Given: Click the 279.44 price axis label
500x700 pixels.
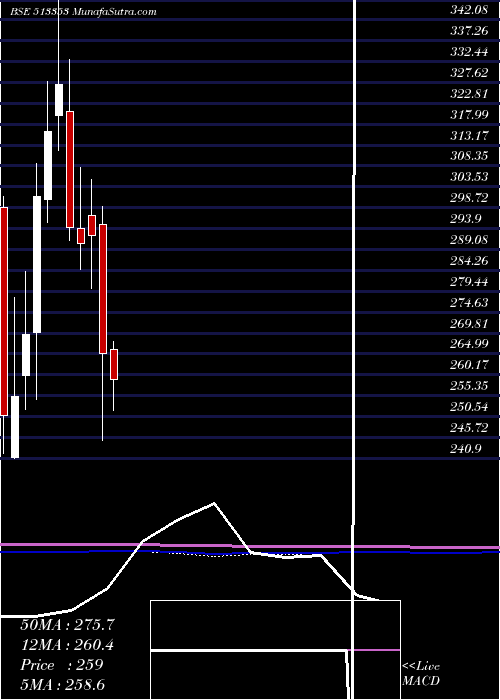Looking at the screenshot, I should tap(468, 282).
